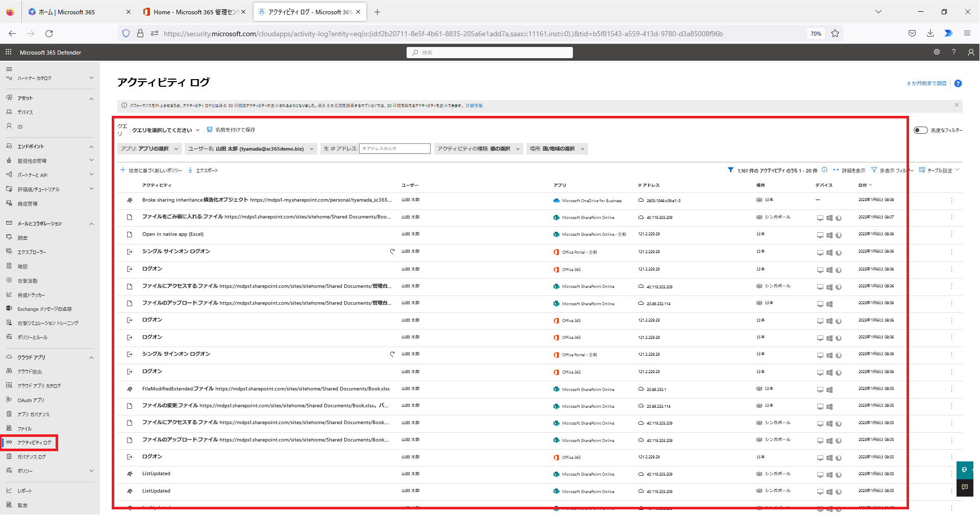
Task: Click the 非表示 フィルター button
Action: [891, 170]
